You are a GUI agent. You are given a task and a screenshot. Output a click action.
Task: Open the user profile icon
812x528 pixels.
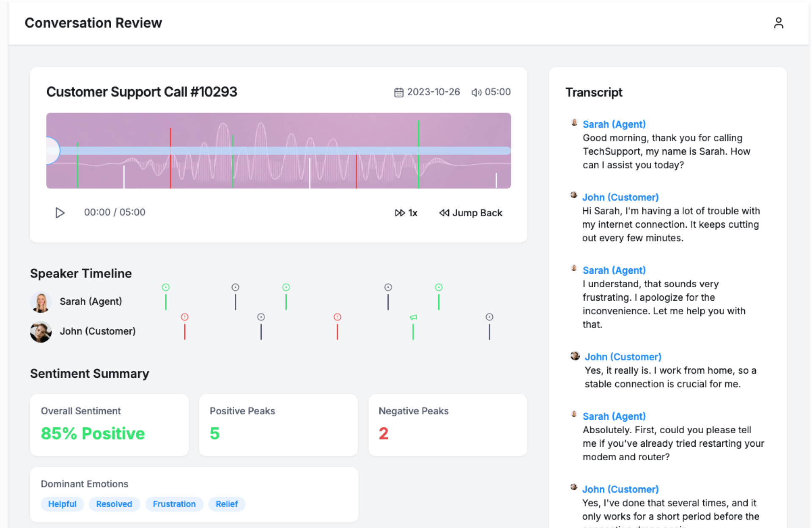point(778,23)
